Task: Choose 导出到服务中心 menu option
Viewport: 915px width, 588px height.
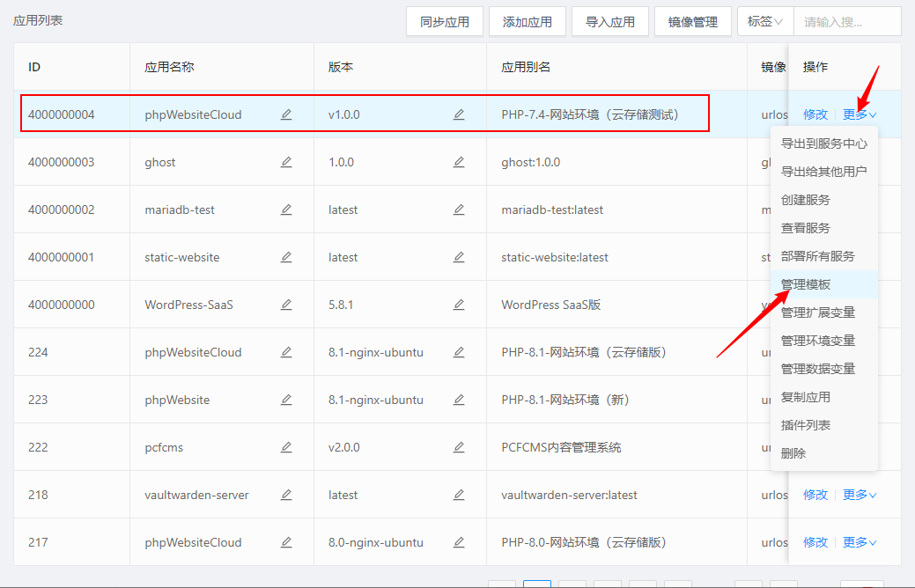Action: pyautogui.click(x=823, y=143)
